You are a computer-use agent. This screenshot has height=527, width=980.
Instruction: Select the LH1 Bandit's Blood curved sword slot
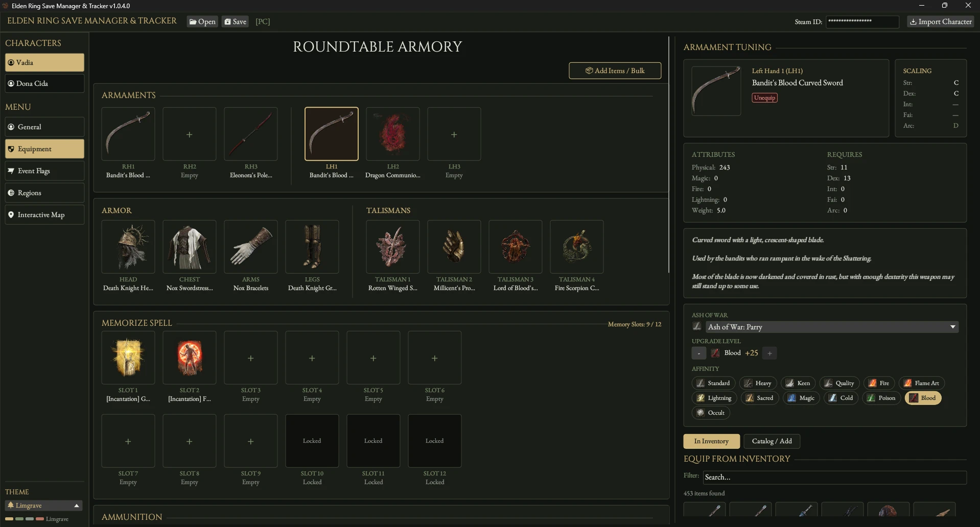click(332, 134)
